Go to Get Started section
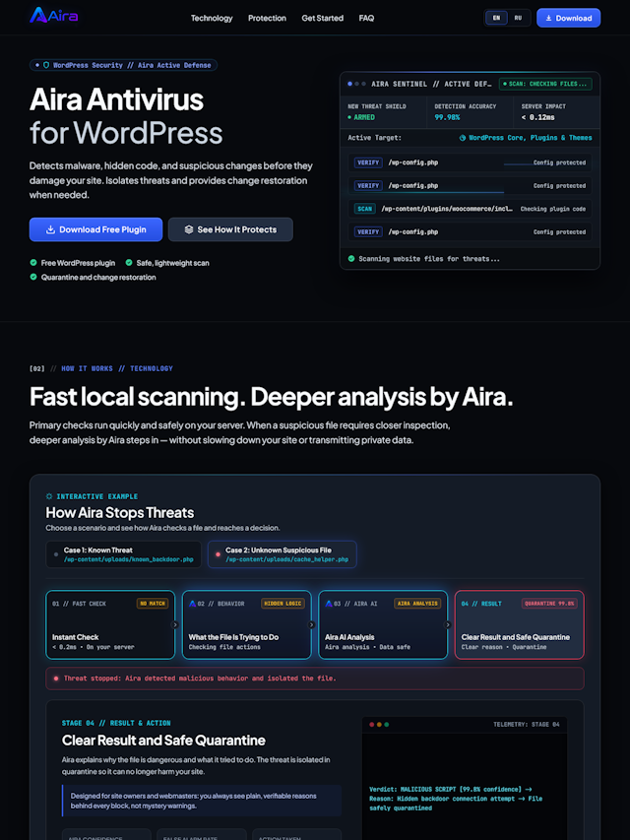The height and width of the screenshot is (840, 630). [323, 18]
